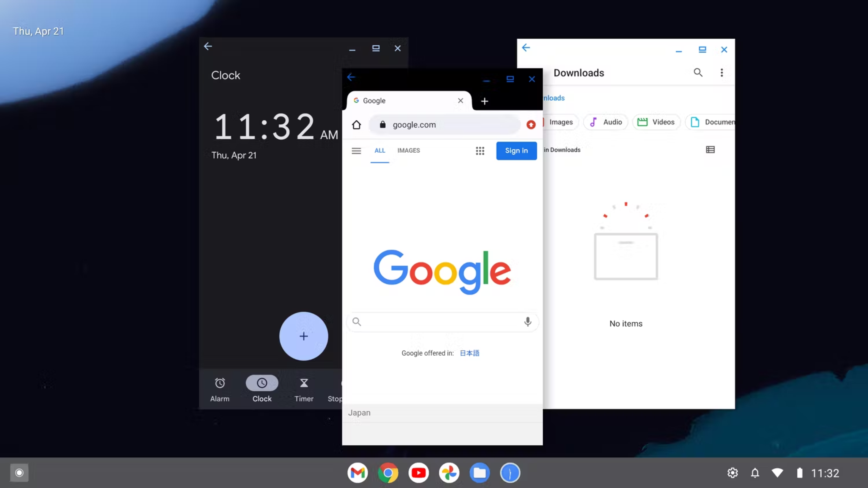This screenshot has width=868, height=488.
Task: Click the Downloads overflow menu icon
Action: click(x=722, y=73)
